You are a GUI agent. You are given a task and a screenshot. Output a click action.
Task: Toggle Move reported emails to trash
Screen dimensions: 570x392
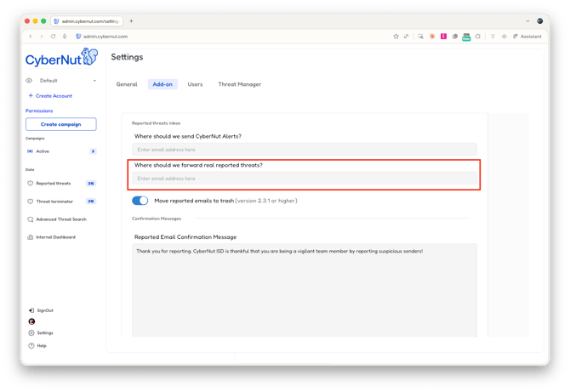click(140, 201)
